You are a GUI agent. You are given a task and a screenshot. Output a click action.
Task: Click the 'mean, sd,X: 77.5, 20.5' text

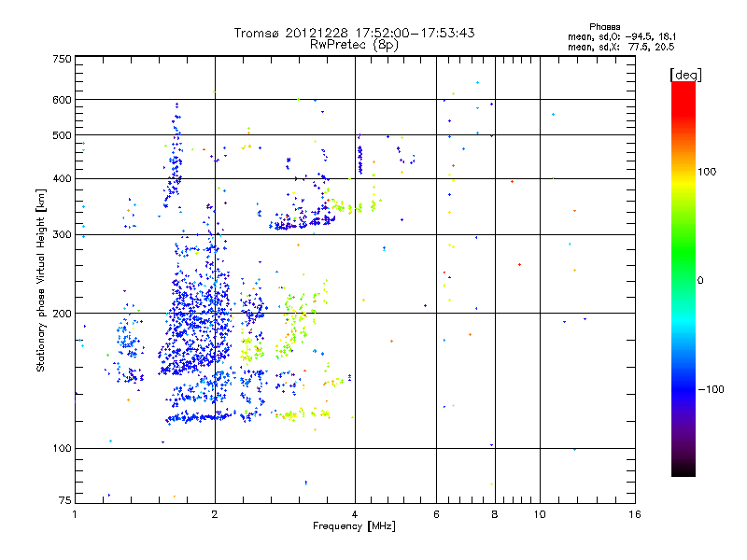621,47
